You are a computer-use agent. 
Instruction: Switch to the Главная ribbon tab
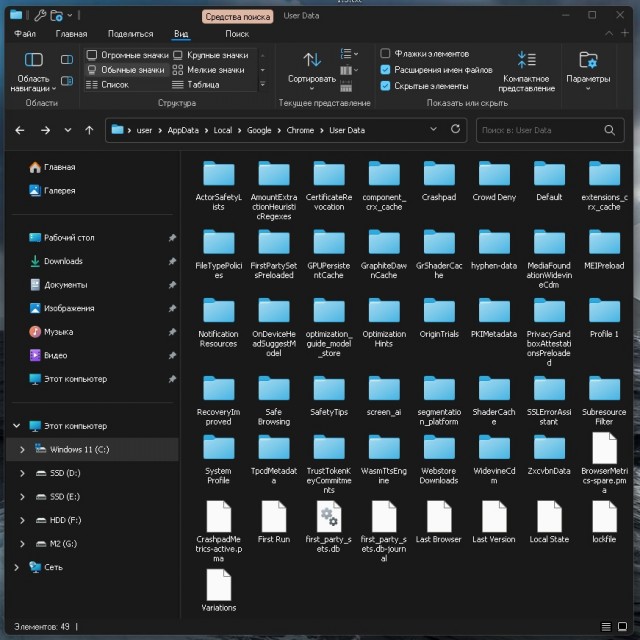pyautogui.click(x=71, y=34)
